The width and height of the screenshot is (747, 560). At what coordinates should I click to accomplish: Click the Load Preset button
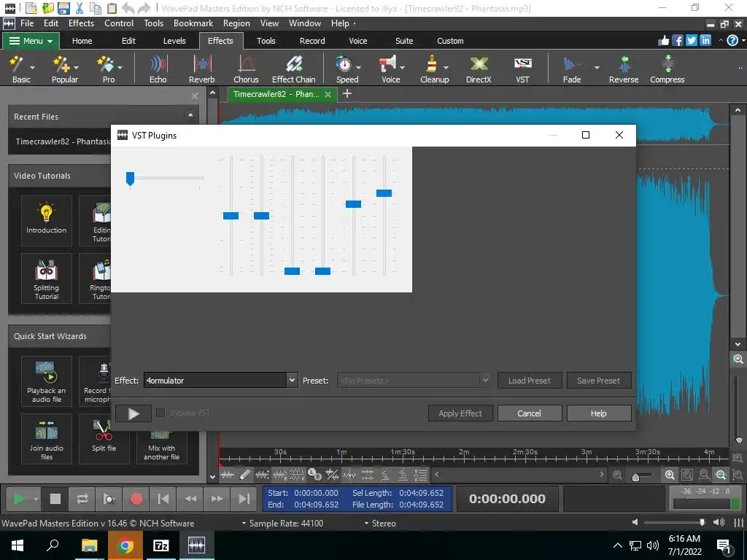click(530, 381)
